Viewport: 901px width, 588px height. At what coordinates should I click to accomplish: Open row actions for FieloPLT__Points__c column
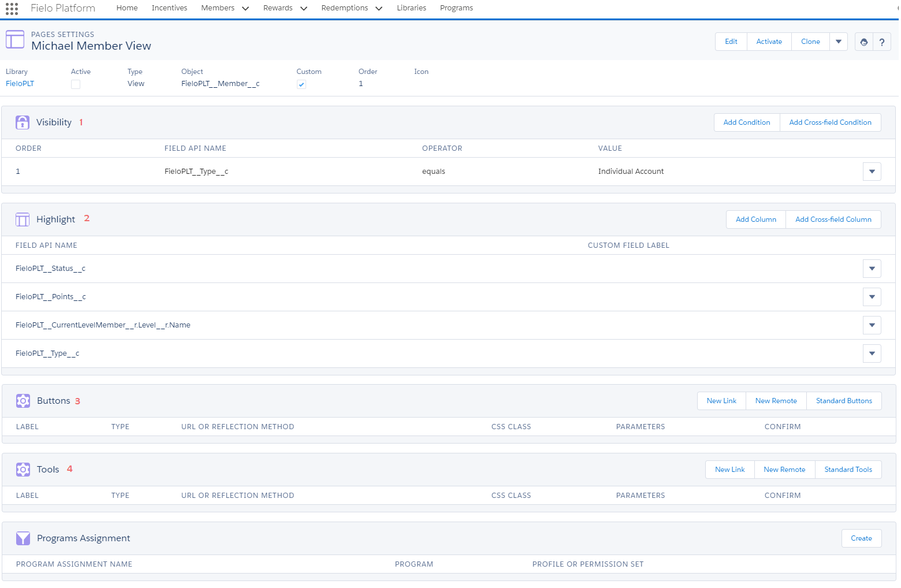tap(872, 297)
